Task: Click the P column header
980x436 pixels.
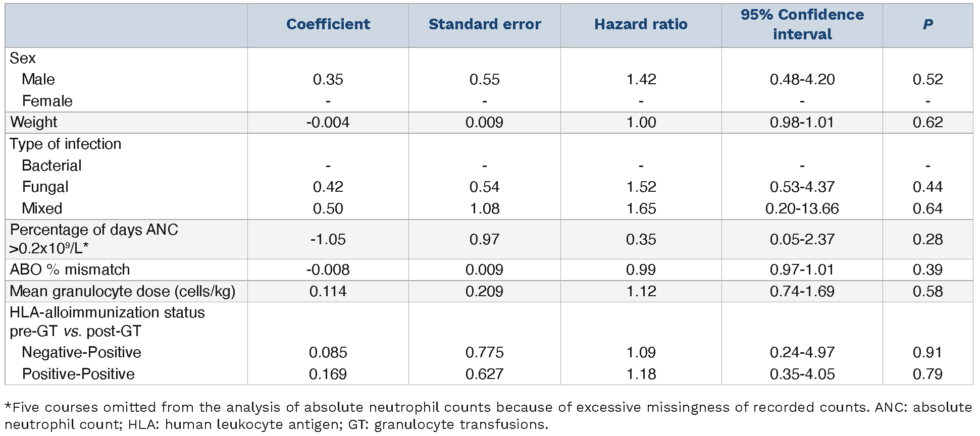Action: point(927,24)
